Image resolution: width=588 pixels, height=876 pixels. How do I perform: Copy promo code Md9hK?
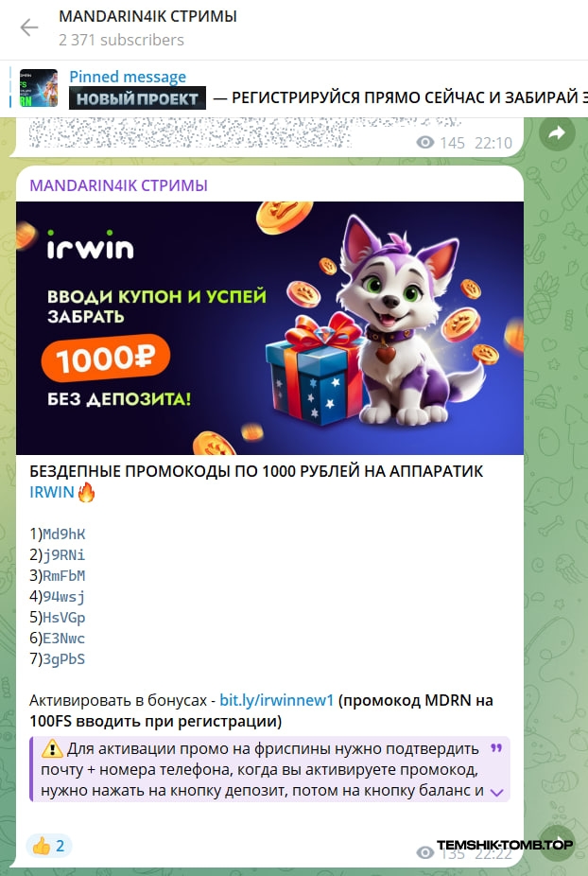pos(64,534)
